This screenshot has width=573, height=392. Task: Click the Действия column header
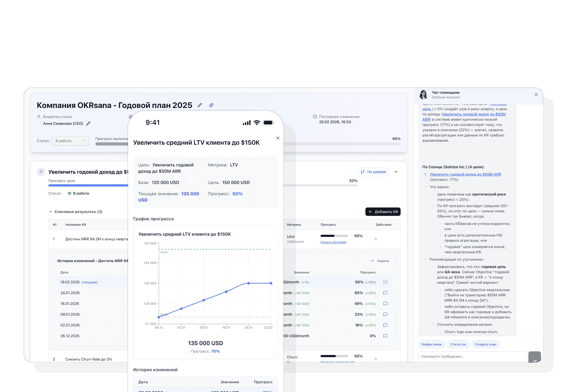point(383,225)
